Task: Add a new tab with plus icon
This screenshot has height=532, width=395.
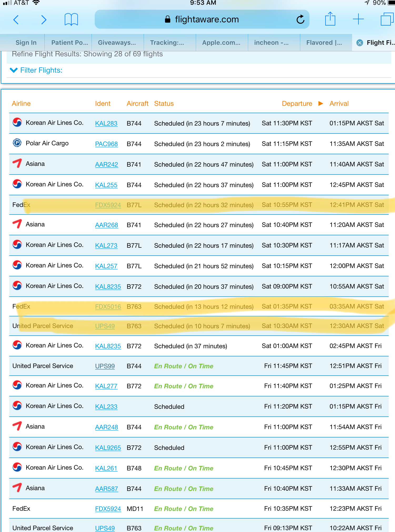Action: tap(358, 19)
